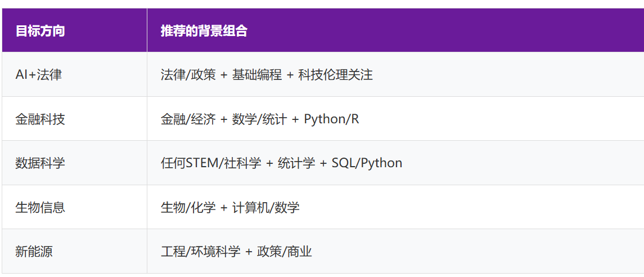Click the Python/R text
Image resolution: width=644 pixels, height=277 pixels.
click(331, 119)
